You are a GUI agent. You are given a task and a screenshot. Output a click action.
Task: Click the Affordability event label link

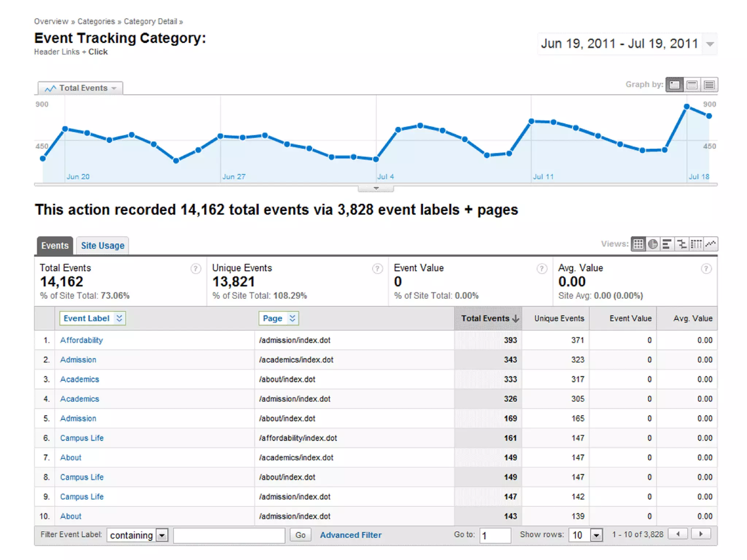pos(81,340)
